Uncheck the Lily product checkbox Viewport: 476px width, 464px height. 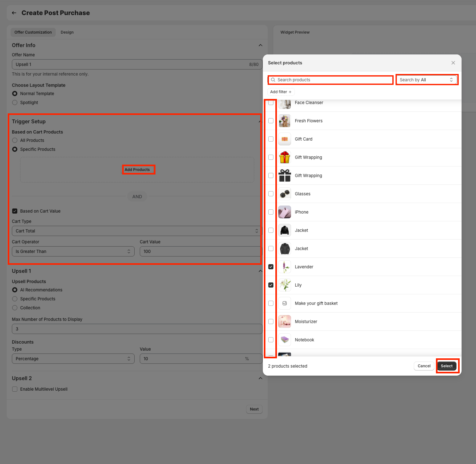[271, 285]
